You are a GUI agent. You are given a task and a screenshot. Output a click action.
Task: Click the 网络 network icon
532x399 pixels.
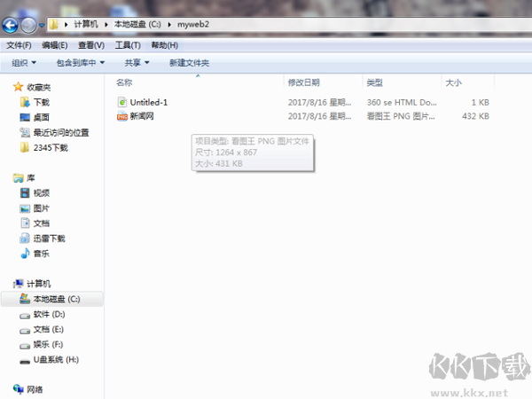pos(19,388)
